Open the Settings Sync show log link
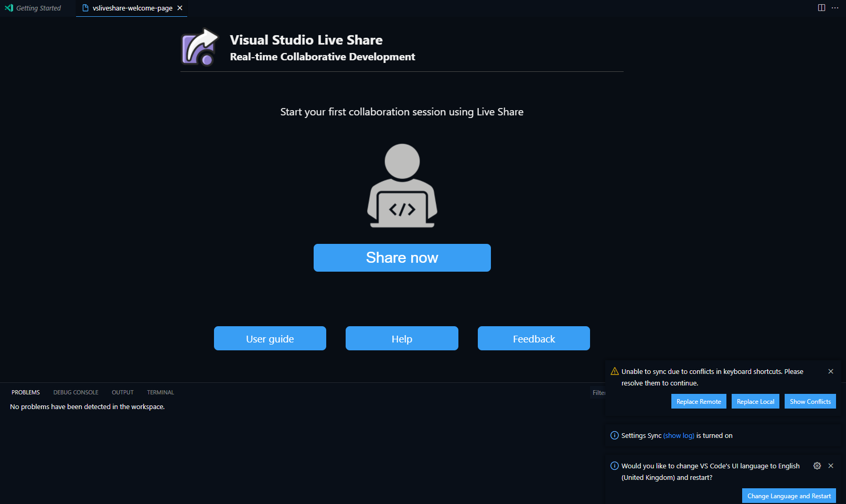 (x=678, y=435)
